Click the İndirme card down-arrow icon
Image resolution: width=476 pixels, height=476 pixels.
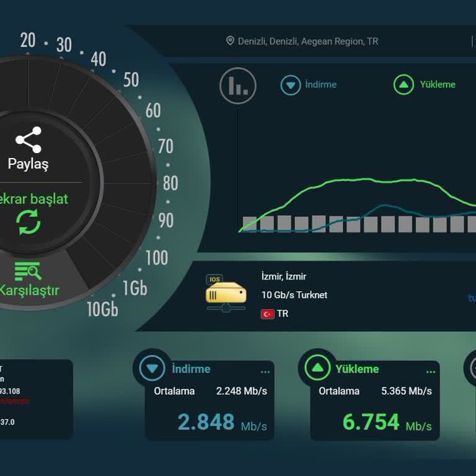click(152, 368)
